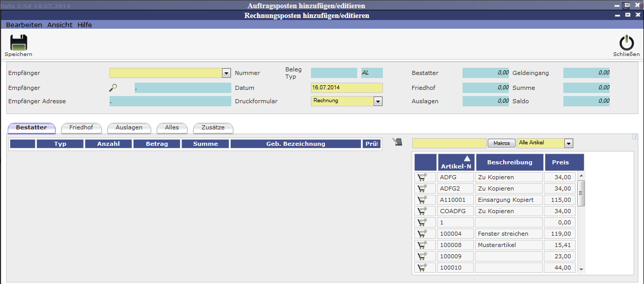
Task: Open the Ansicht menu
Action: click(60, 25)
